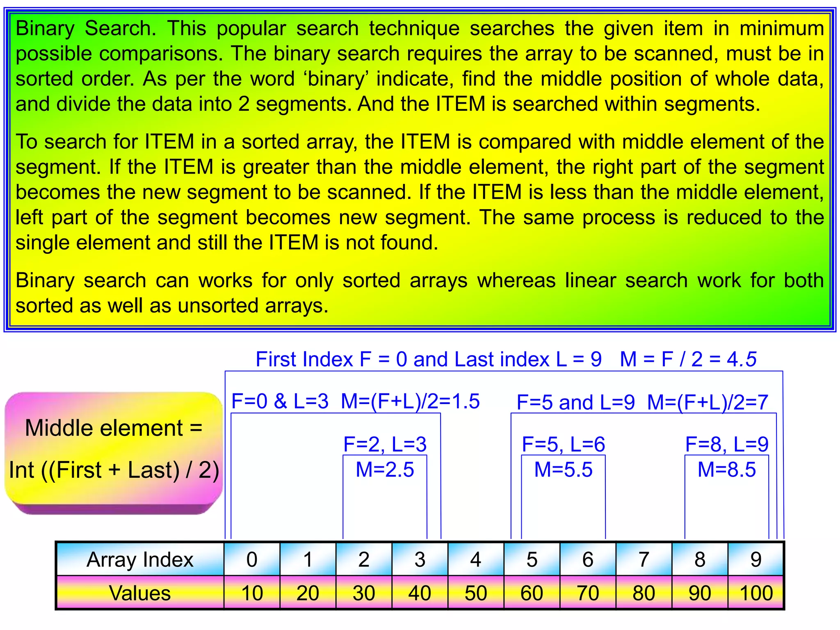
Task: Click the value cell 70
Action: (588, 593)
